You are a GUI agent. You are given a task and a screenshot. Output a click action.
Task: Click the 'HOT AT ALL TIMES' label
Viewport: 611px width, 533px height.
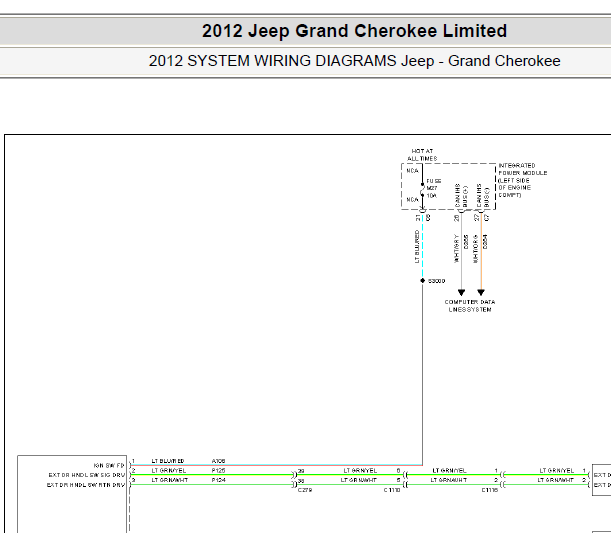click(x=422, y=155)
